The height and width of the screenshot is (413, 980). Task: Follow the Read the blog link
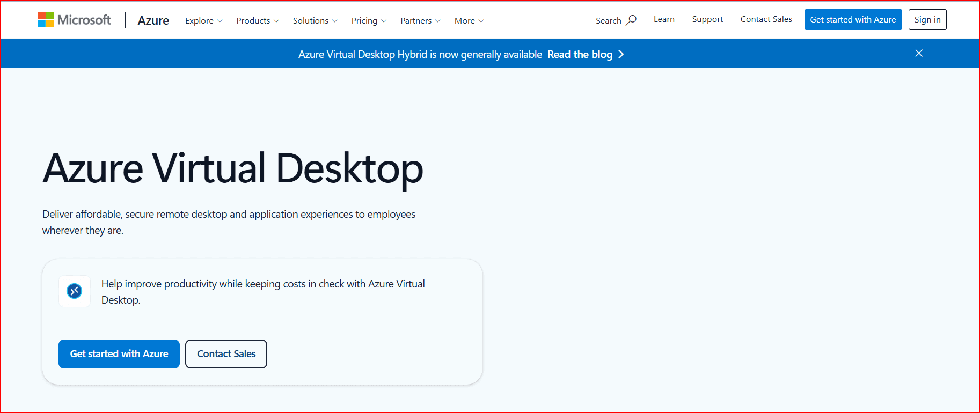[x=580, y=54]
